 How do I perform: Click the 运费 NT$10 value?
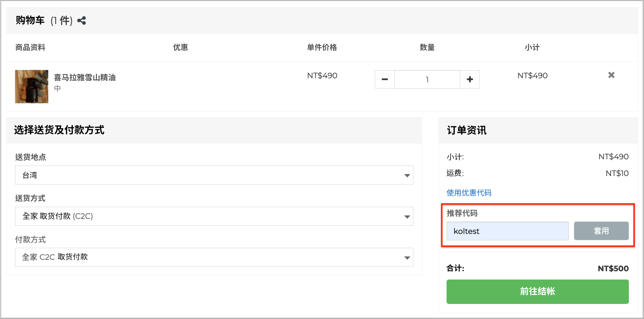tap(617, 173)
